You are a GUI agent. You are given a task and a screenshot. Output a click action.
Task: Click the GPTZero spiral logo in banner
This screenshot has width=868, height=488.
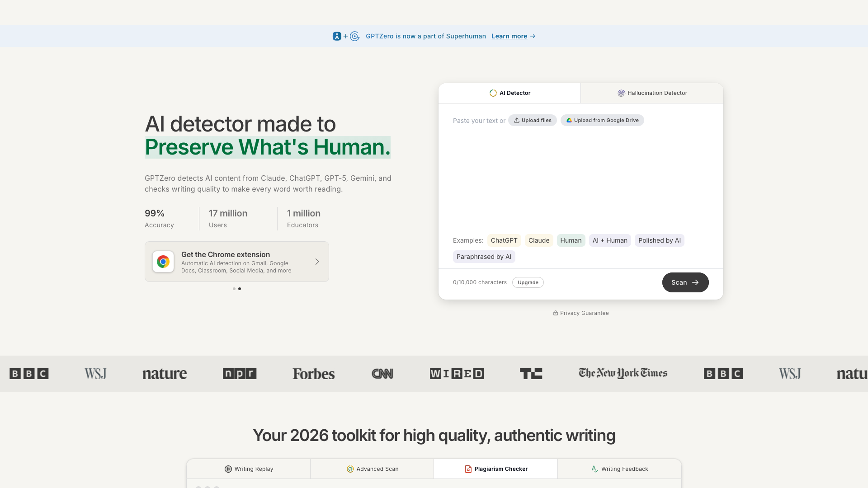coord(355,36)
